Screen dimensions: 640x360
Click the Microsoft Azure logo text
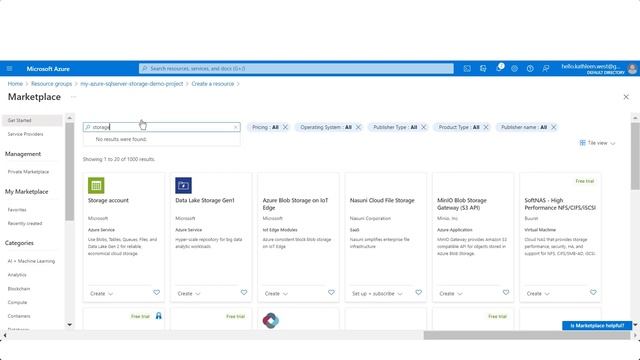(x=48, y=69)
